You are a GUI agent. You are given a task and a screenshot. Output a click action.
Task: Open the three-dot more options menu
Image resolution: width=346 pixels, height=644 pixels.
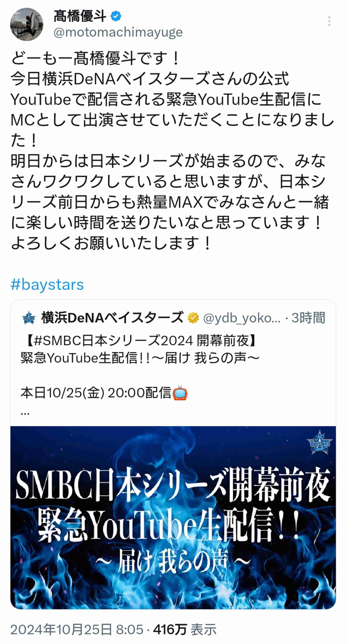coord(329,21)
